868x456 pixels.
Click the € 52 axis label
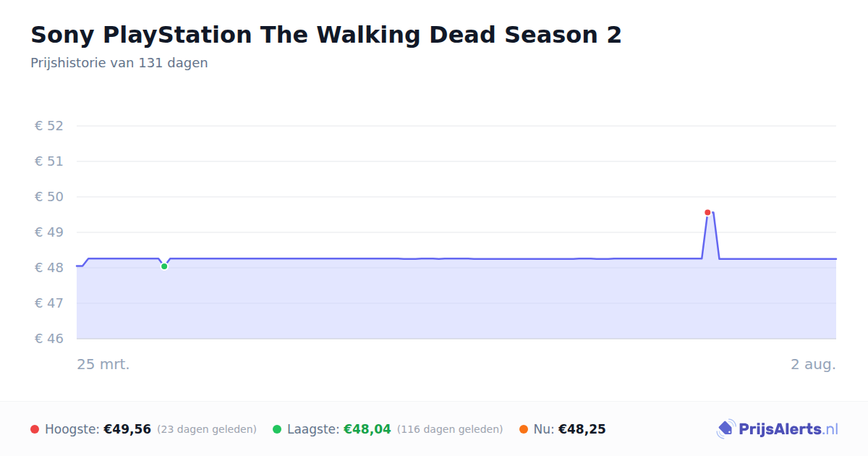(49, 126)
